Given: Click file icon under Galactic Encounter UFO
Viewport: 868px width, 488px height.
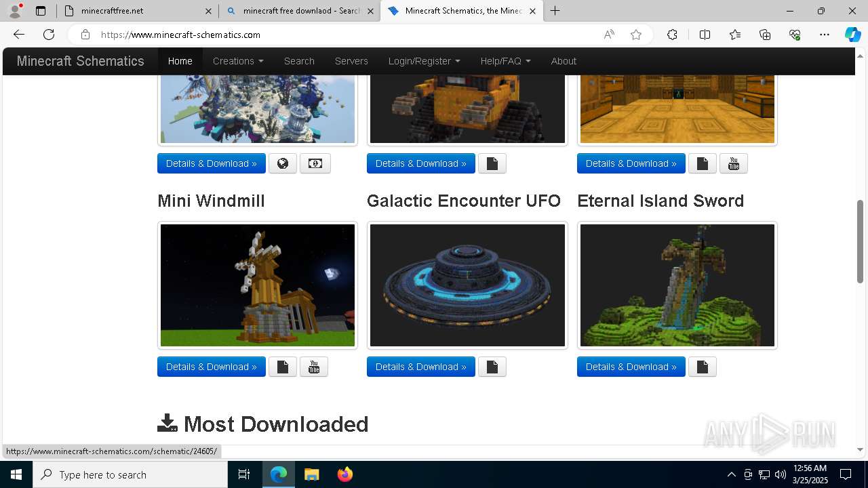Looking at the screenshot, I should (x=492, y=367).
